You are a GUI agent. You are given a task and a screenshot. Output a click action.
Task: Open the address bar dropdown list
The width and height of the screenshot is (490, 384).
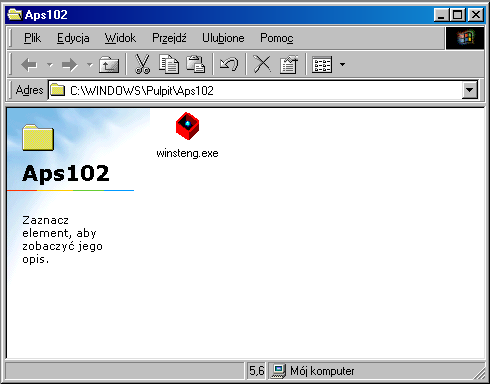tap(470, 90)
